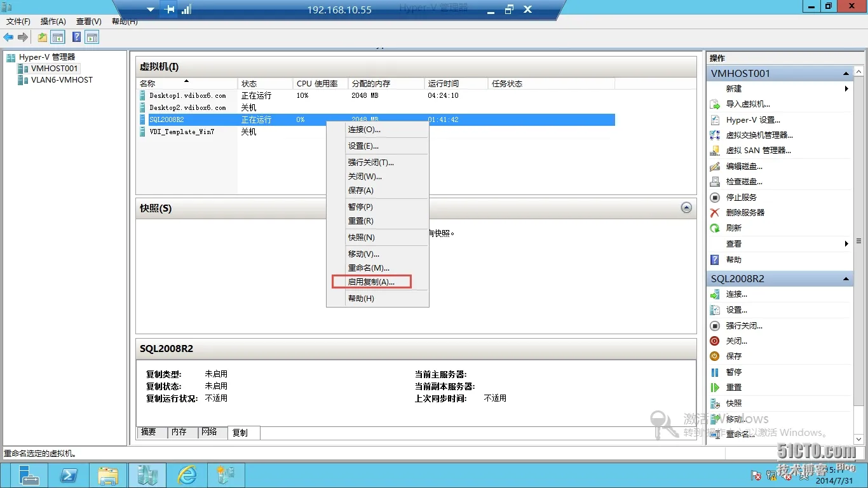868x488 pixels.
Task: Switch to the 内存 tab
Action: point(182,432)
